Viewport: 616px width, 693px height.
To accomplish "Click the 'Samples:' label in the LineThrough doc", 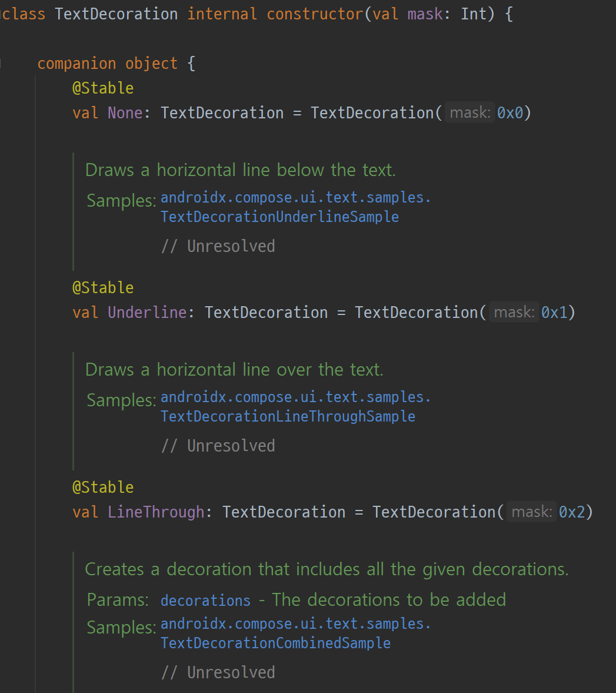I will tap(121, 401).
